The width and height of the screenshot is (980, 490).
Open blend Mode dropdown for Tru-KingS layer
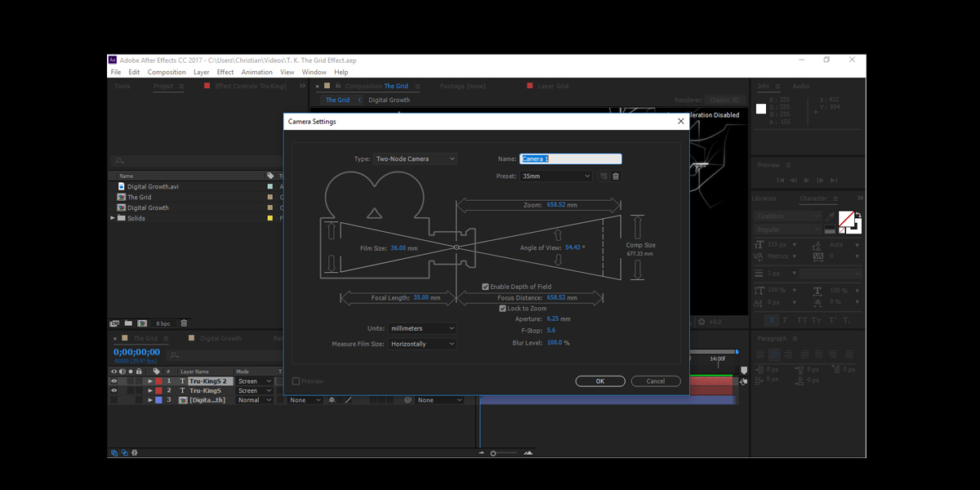click(x=254, y=390)
